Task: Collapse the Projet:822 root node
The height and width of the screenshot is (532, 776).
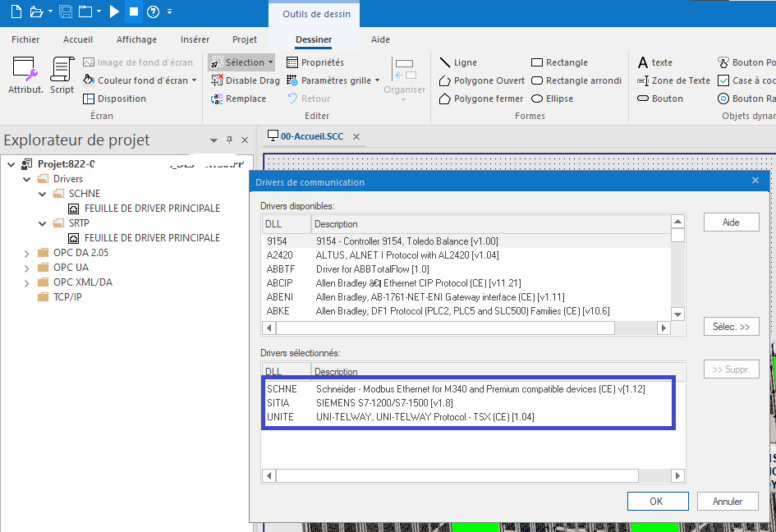Action: tap(11, 164)
